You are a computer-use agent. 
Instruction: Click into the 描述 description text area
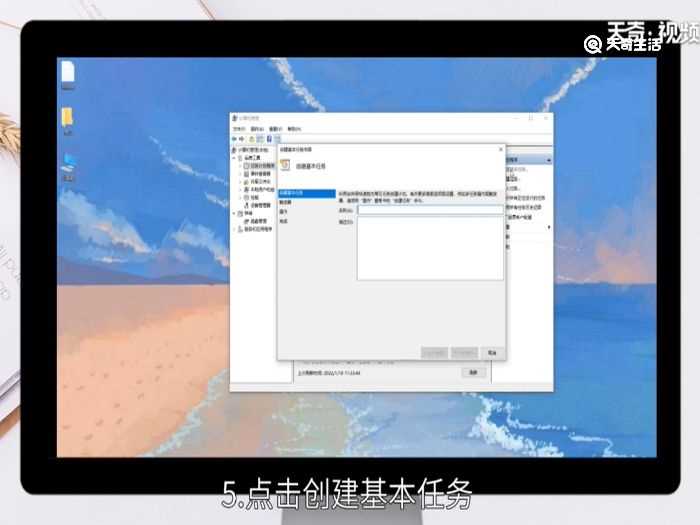pos(431,248)
